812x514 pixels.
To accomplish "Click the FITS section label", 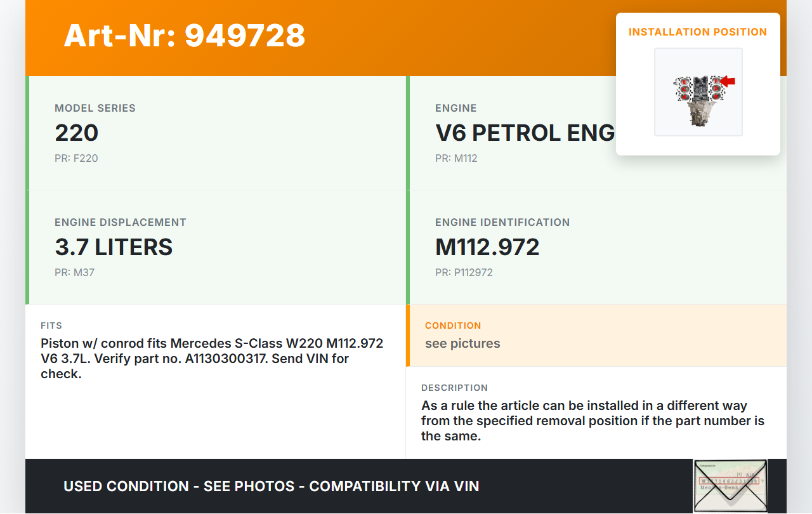I will (x=51, y=326).
